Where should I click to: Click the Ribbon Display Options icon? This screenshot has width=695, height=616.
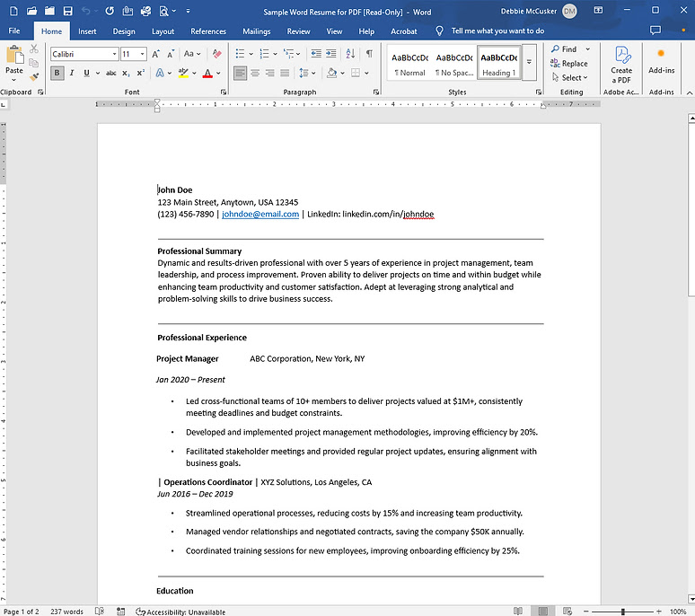point(598,10)
